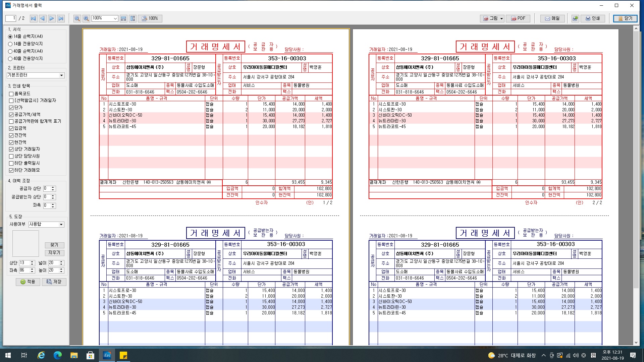Uncheck the 하단 거래메모 checkbox
The height and width of the screenshot is (362, 644).
[11, 170]
